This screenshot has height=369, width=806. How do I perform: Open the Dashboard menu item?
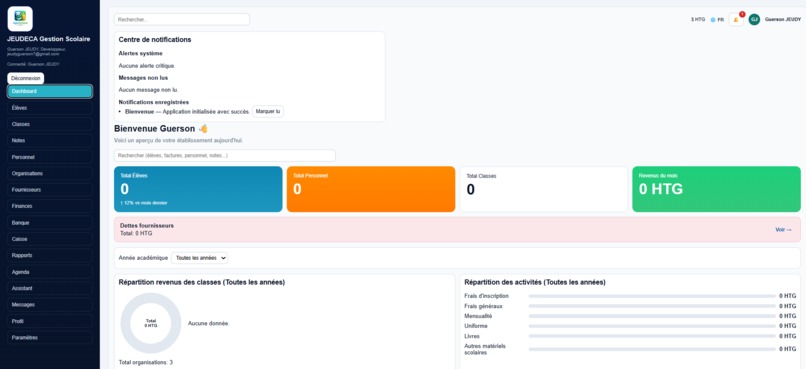[x=50, y=91]
